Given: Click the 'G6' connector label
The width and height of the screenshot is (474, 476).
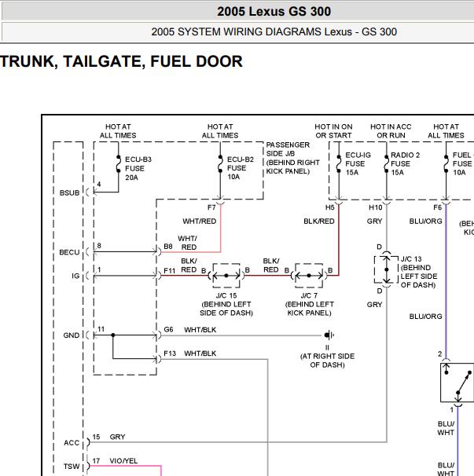Looking at the screenshot, I should click(x=168, y=329).
